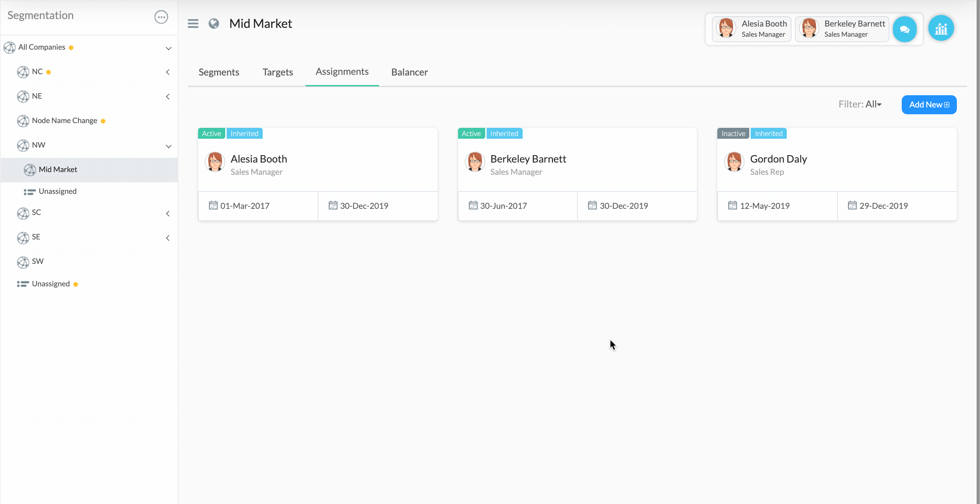Image resolution: width=980 pixels, height=504 pixels.
Task: Select the SW tree item
Action: pos(37,261)
